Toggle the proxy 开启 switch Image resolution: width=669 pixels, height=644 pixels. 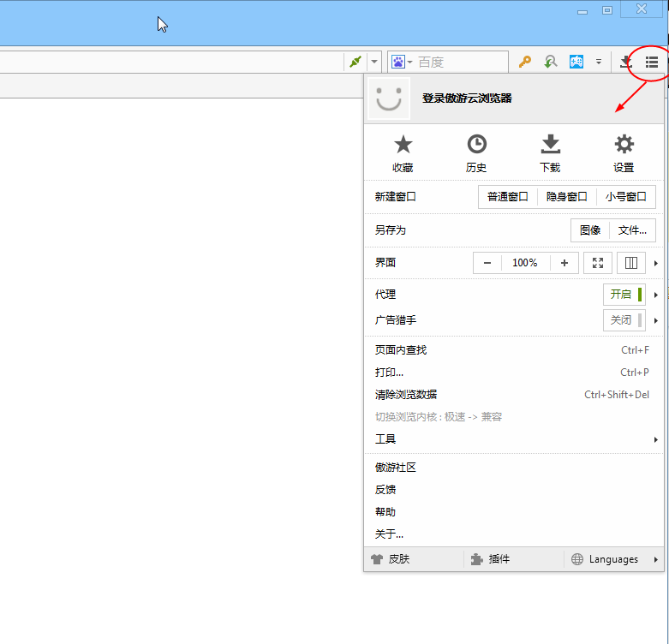coord(624,295)
